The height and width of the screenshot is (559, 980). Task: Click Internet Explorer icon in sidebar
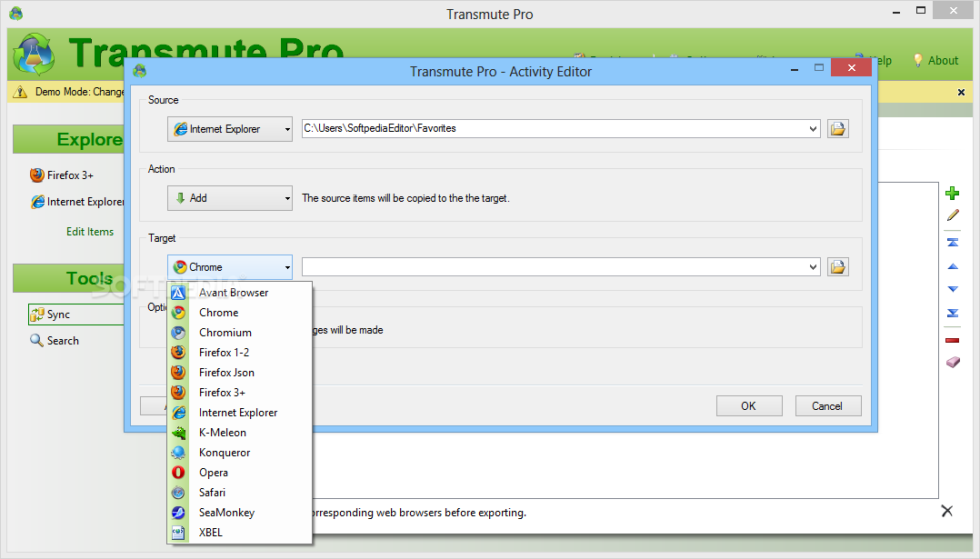[37, 202]
